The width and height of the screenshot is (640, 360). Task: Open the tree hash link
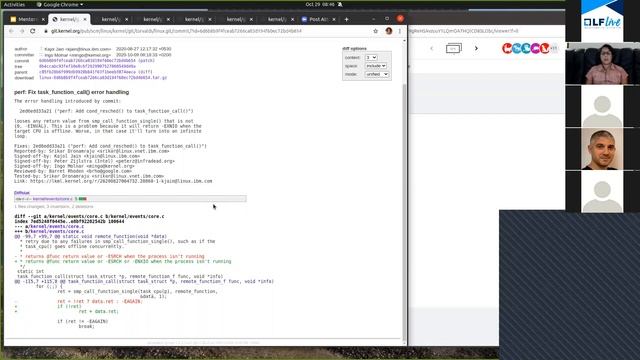tap(87, 66)
